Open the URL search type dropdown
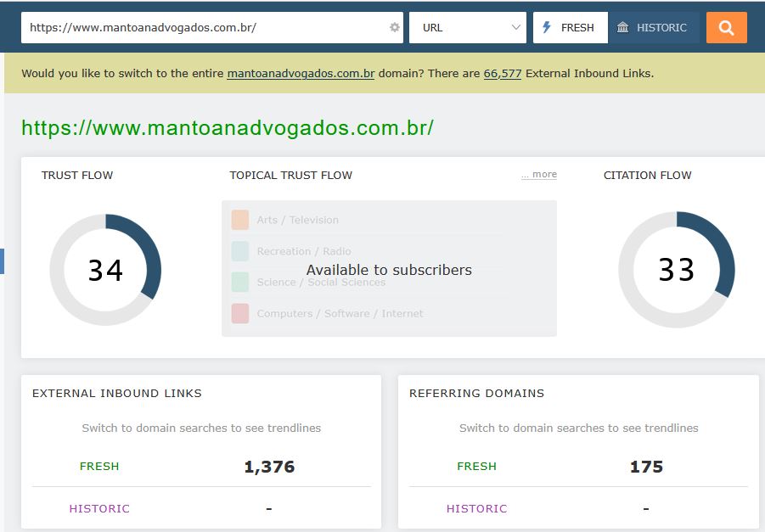This screenshot has width=765, height=532. click(x=467, y=28)
